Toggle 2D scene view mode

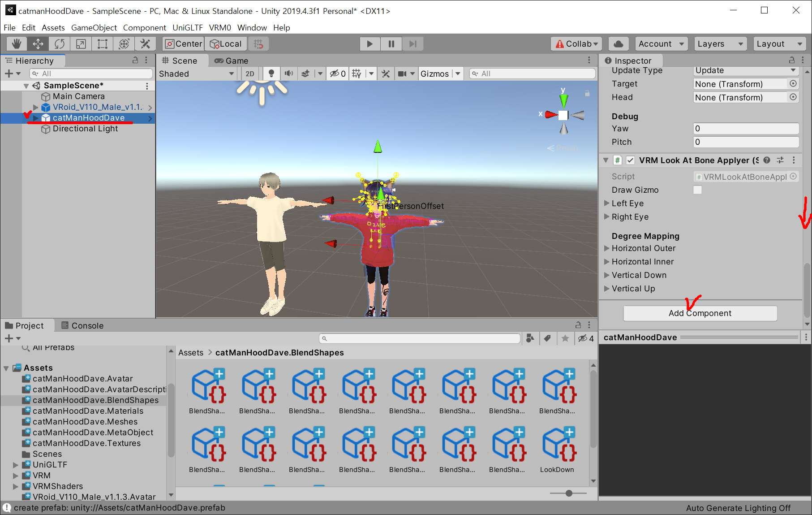click(x=250, y=74)
